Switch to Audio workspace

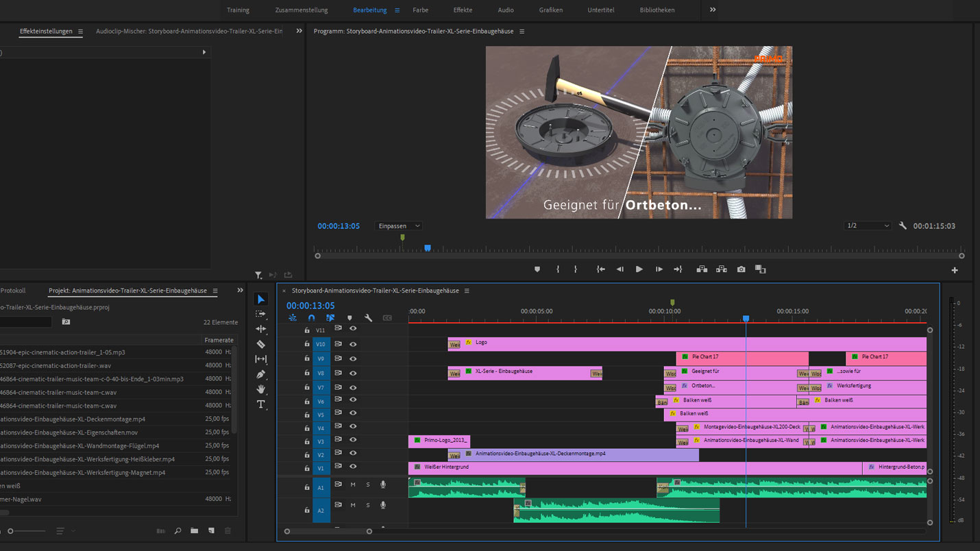[x=506, y=10]
